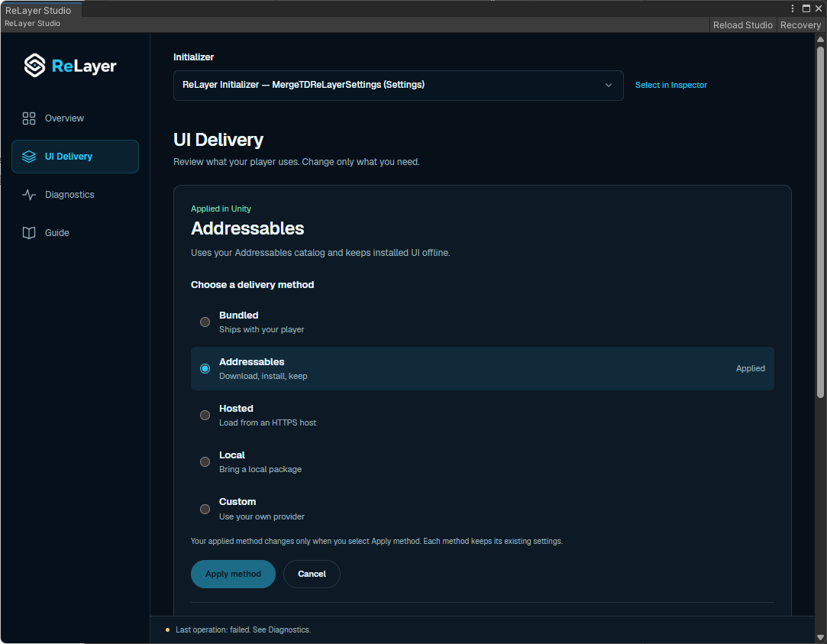
Task: Click 'Review what your player uses' subtitle
Action: pyautogui.click(x=296, y=162)
